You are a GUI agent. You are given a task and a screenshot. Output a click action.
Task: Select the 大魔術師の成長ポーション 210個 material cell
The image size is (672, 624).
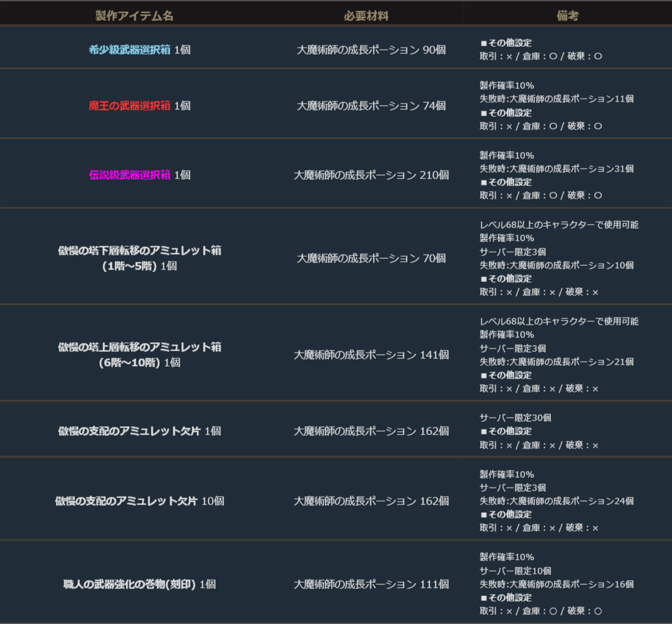(371, 175)
